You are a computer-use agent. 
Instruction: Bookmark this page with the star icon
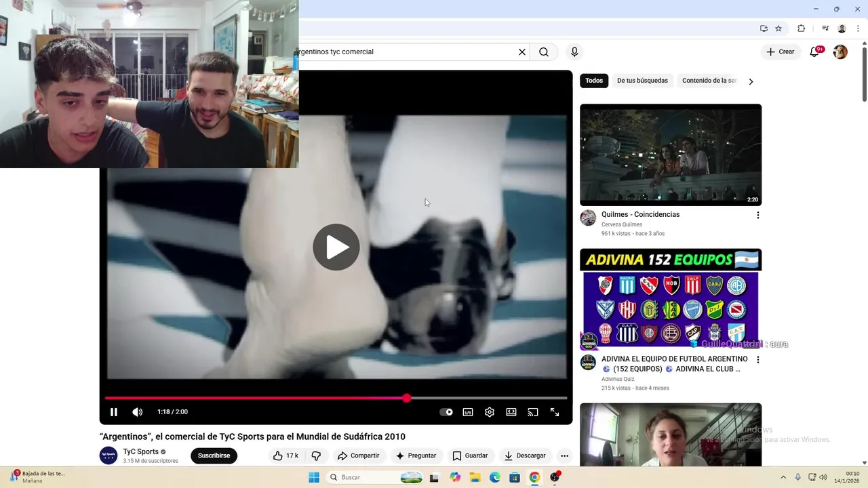click(778, 28)
